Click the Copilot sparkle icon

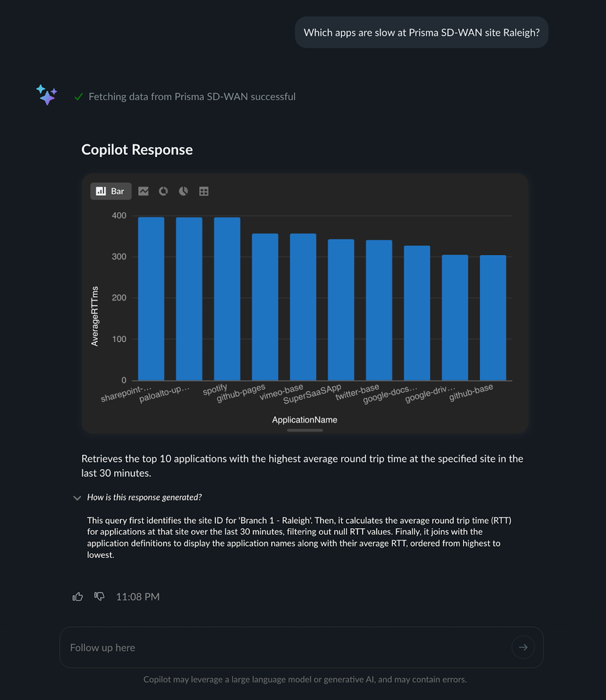click(x=46, y=95)
